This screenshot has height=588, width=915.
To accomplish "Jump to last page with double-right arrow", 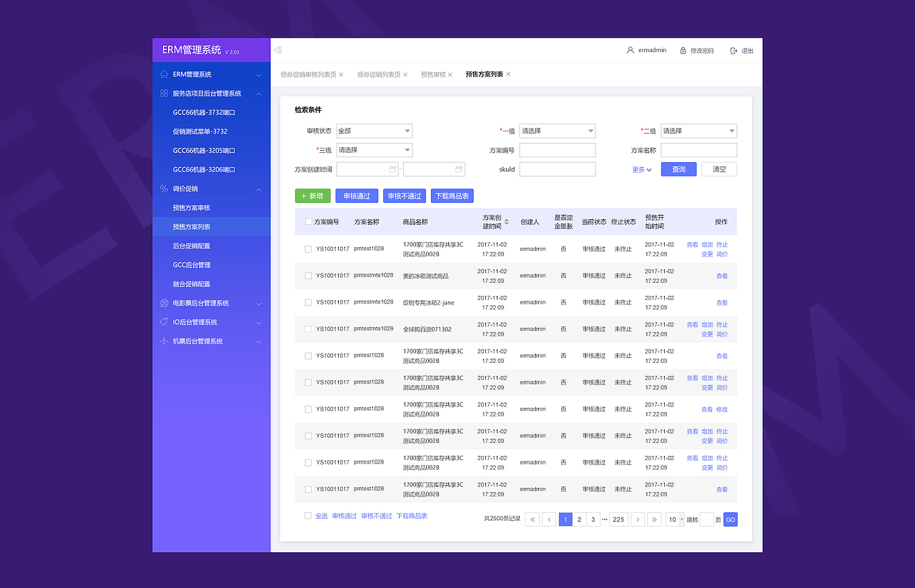I will (654, 520).
